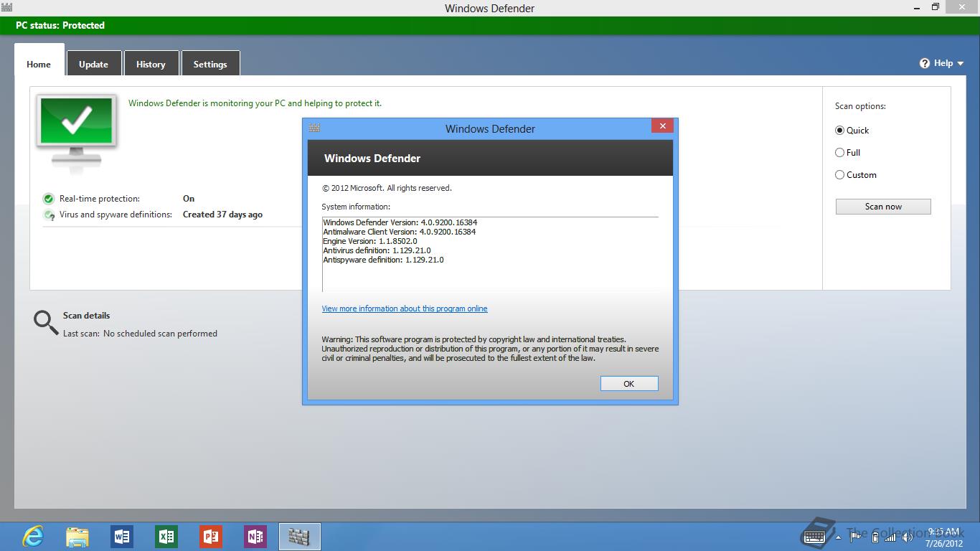The width and height of the screenshot is (980, 551).
Task: Click the Real-time protection green check icon
Action: [x=49, y=199]
